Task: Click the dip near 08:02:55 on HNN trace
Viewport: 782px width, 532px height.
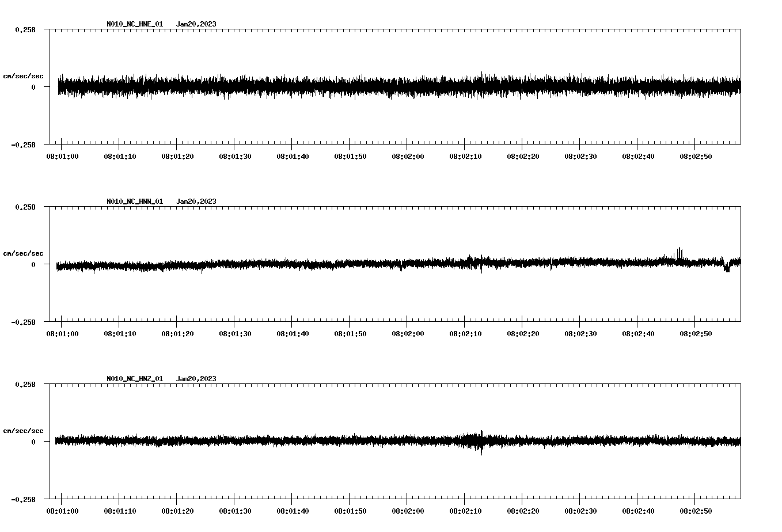Action: point(727,269)
